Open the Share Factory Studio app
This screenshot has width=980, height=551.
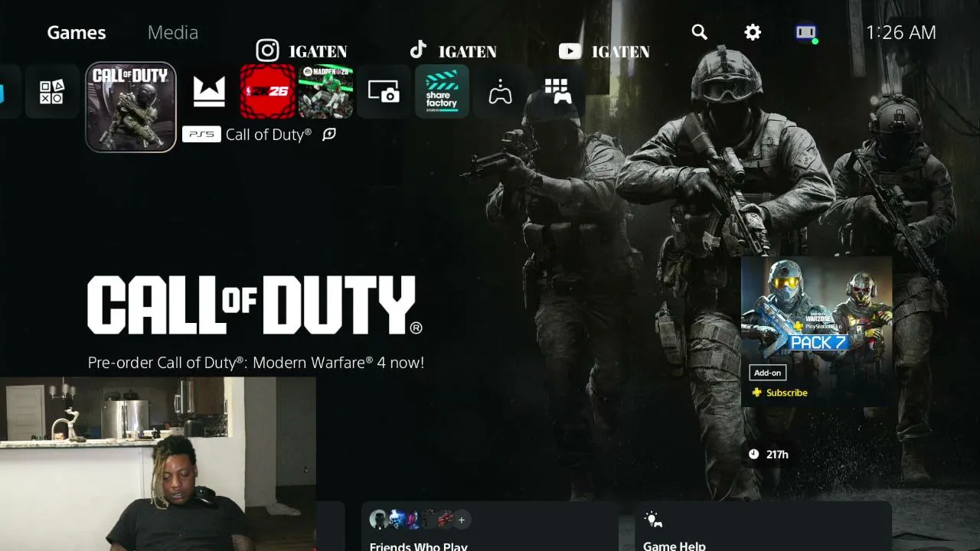pyautogui.click(x=442, y=92)
